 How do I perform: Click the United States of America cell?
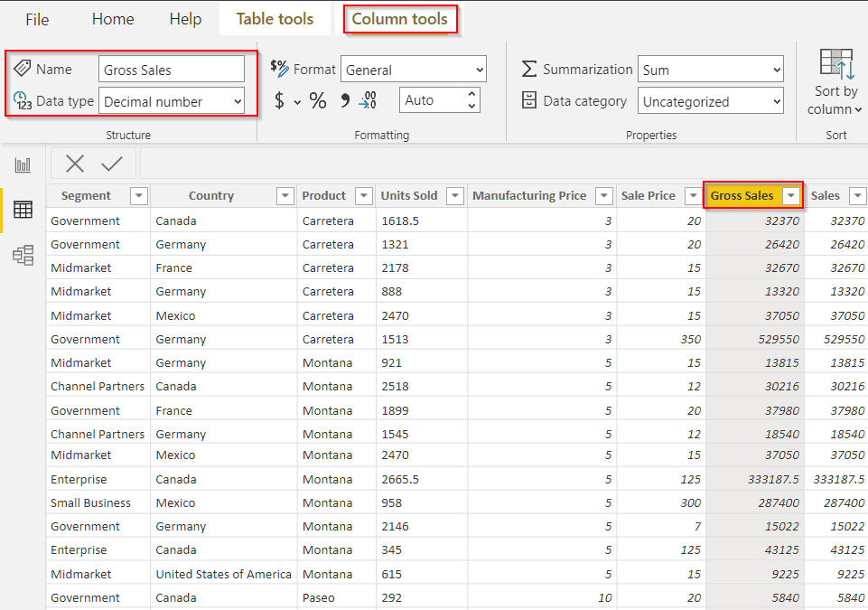tap(224, 575)
